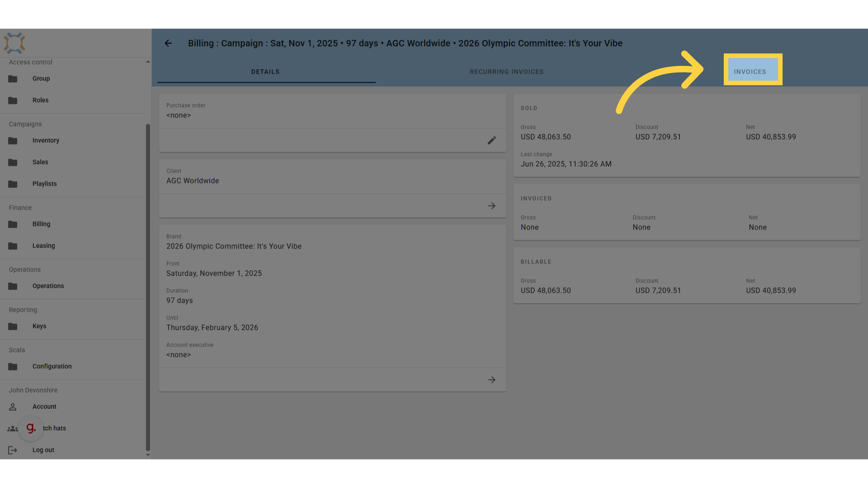The image size is (868, 488).
Task: Click the brand name 2026 Olympic Committee
Action: click(x=234, y=246)
